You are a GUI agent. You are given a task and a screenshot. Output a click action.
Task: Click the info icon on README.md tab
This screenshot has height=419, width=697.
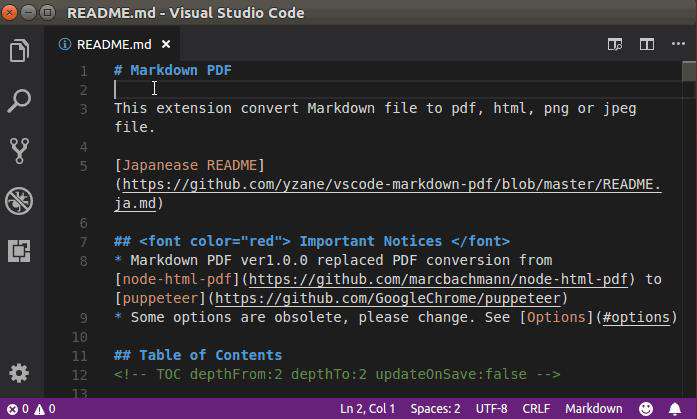65,44
